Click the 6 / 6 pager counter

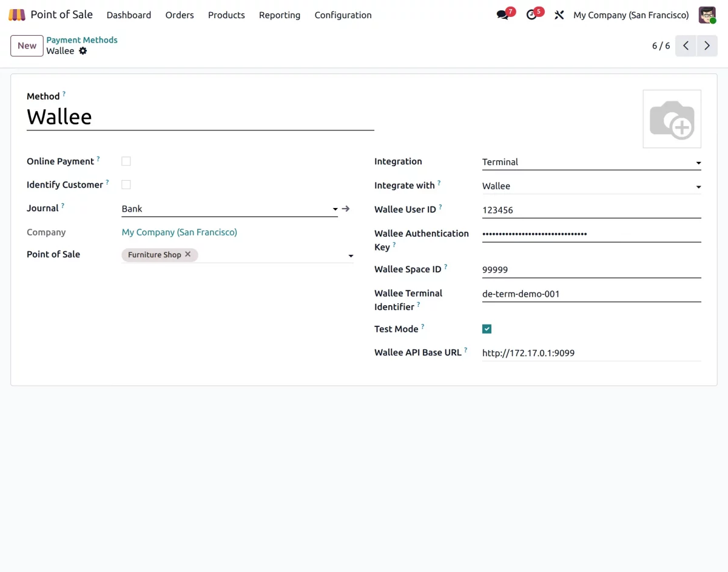tap(661, 45)
